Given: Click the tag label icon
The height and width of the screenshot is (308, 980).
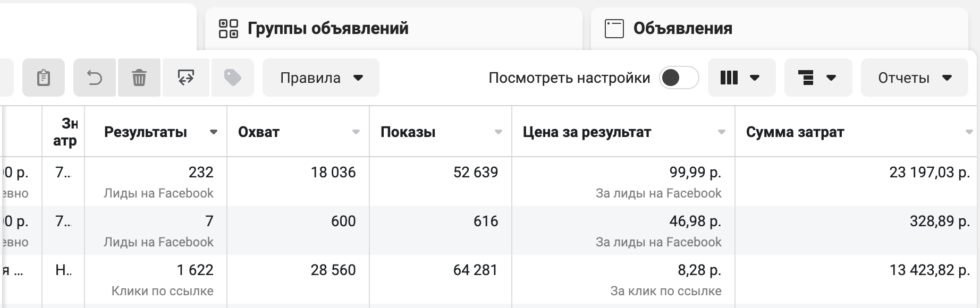Looking at the screenshot, I should 232,78.
